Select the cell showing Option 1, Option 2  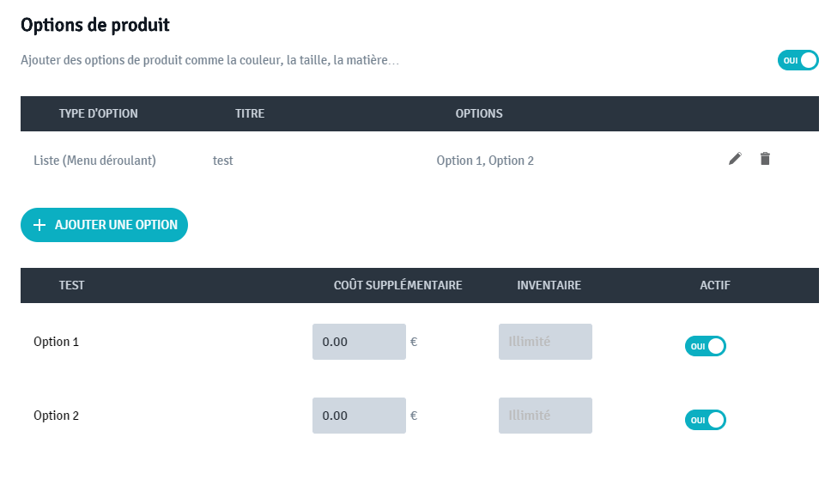coord(485,161)
